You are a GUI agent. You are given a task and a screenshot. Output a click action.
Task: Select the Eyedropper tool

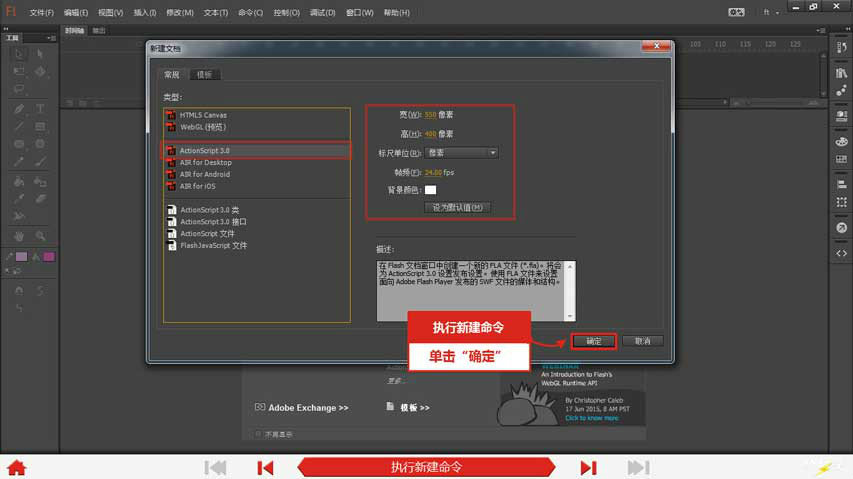[19, 198]
